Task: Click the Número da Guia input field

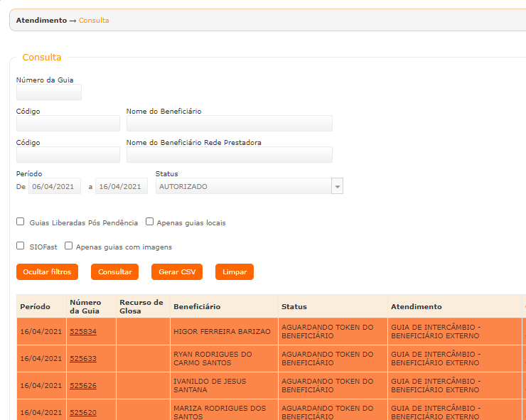Action: [x=49, y=92]
